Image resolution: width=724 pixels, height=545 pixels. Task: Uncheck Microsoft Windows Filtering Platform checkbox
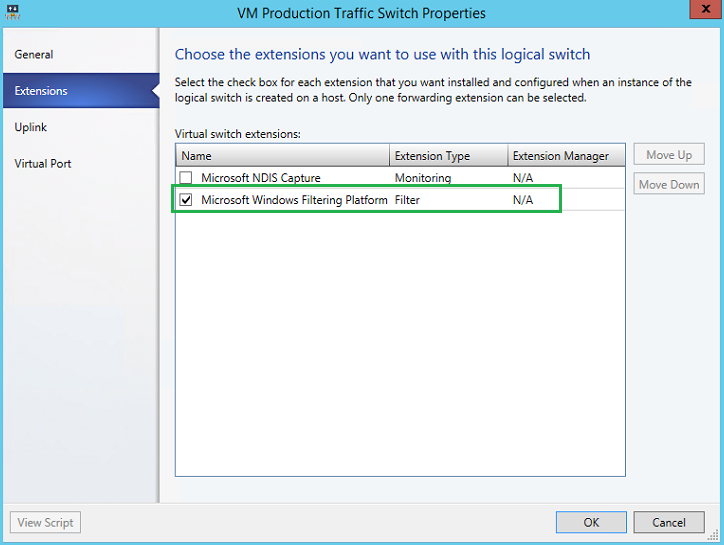[x=186, y=200]
